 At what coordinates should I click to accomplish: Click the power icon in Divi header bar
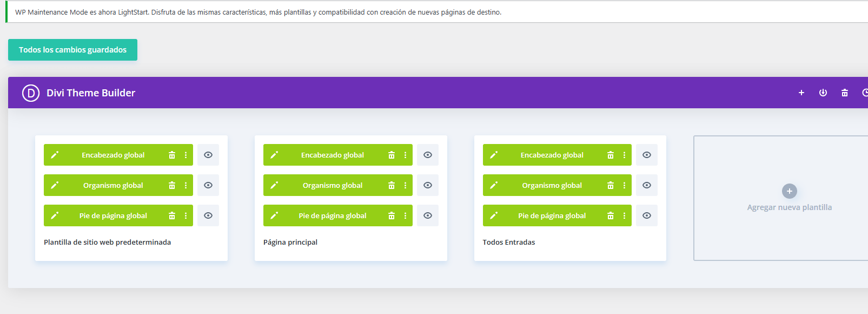[823, 93]
